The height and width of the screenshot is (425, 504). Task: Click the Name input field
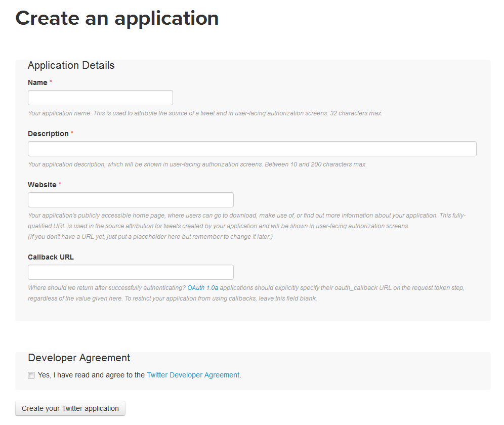[x=100, y=98]
